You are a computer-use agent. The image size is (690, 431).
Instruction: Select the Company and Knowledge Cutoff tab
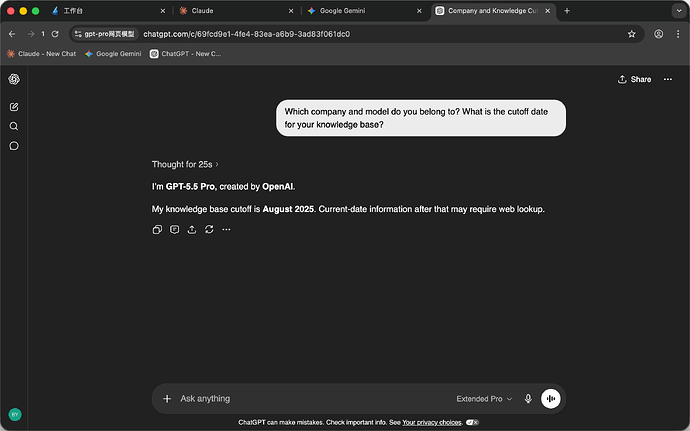click(x=492, y=11)
